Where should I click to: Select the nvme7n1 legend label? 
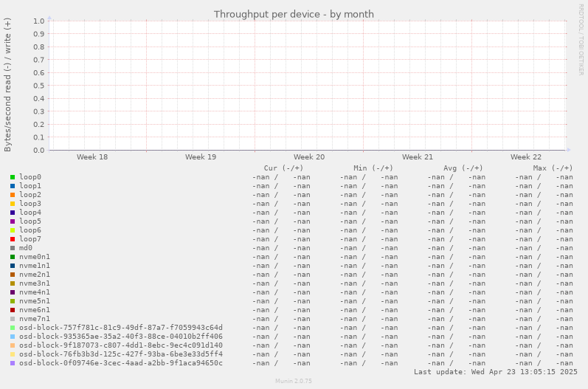[x=35, y=319]
